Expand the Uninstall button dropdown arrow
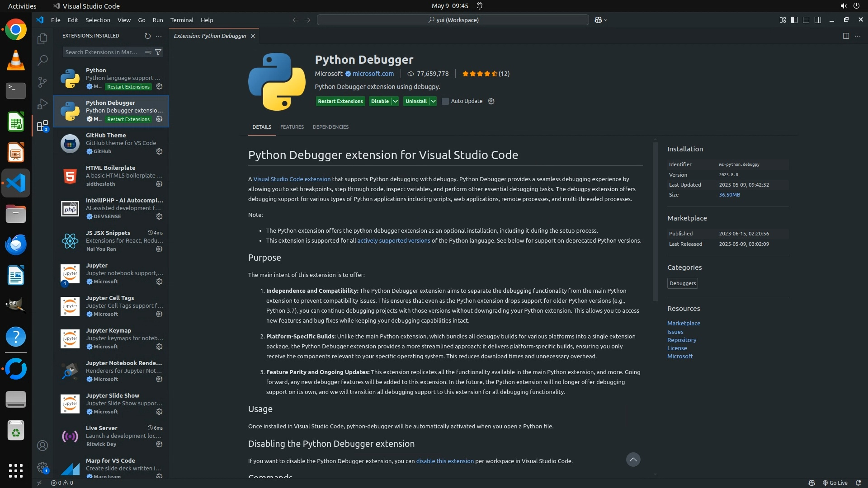Viewport: 868px width, 488px height. (x=433, y=101)
